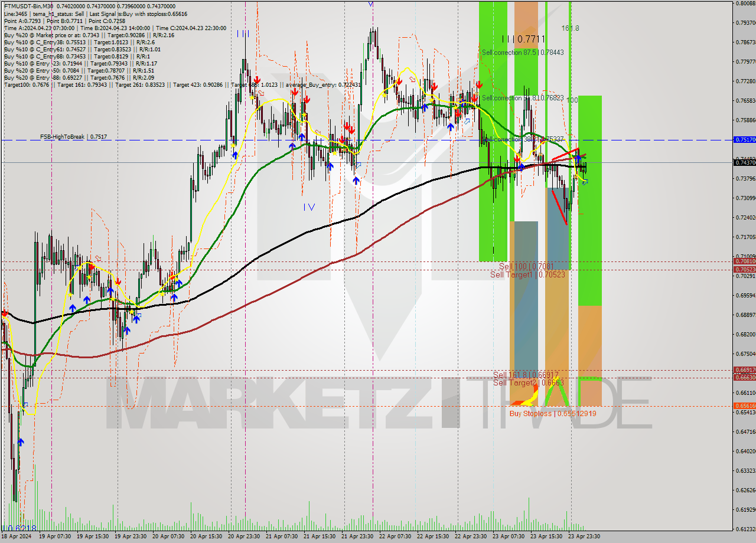Select the orange 0.65616 price tag
Screen dimensions: 756x543
pos(744,406)
